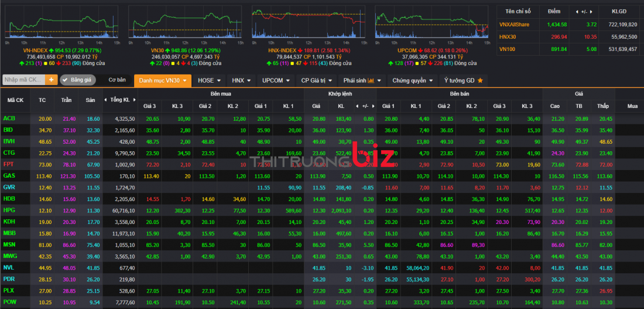Screen dimensions: 644x309
Task: Focus the Nhập mã CK search field
Action: [x=24, y=80]
